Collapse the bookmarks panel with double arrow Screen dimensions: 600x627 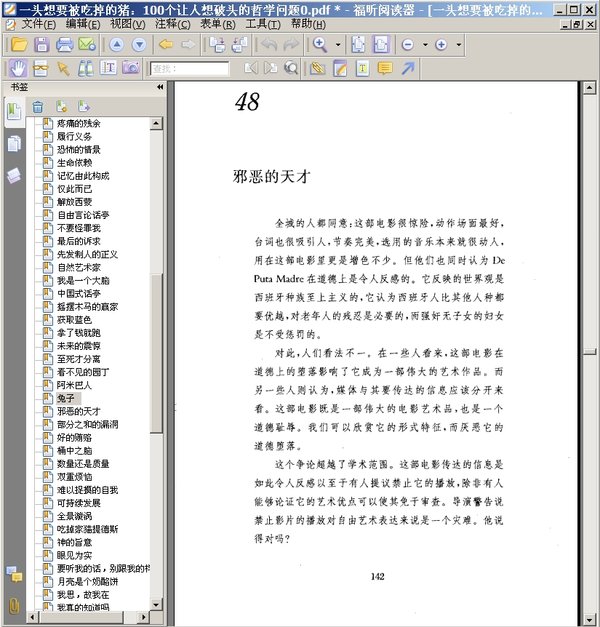[x=160, y=87]
